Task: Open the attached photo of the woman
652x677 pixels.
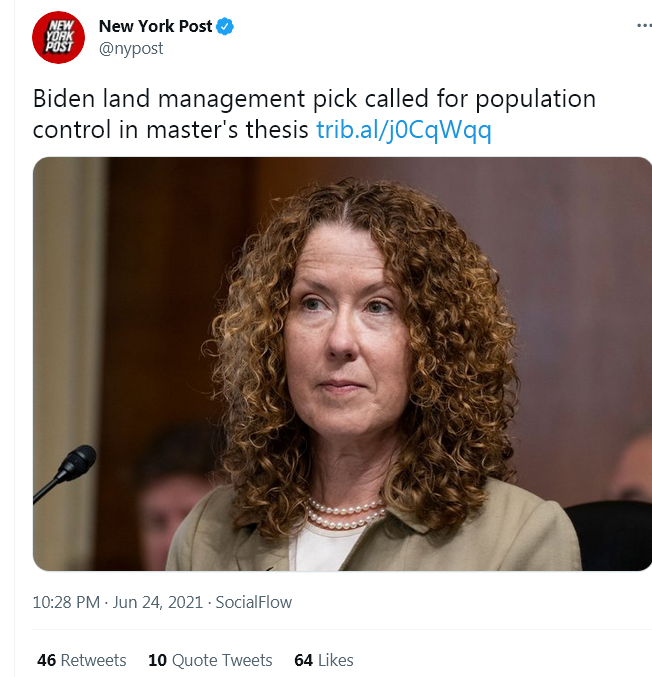Action: tap(342, 364)
